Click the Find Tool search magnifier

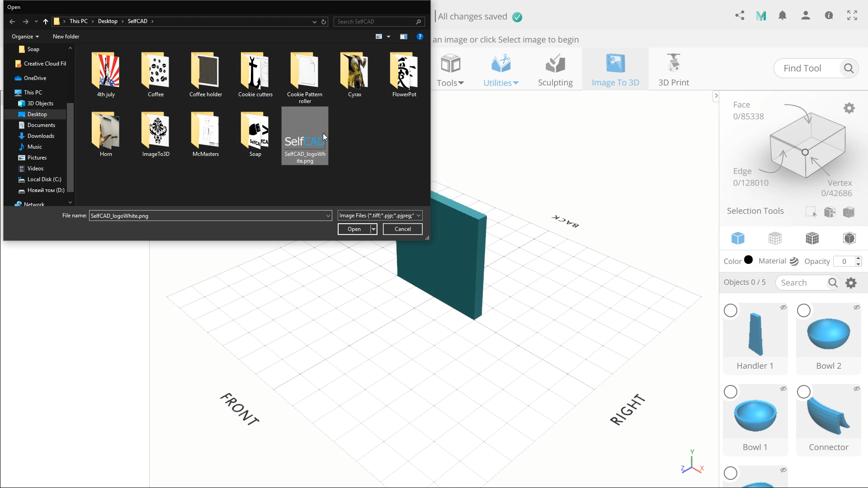coord(849,68)
